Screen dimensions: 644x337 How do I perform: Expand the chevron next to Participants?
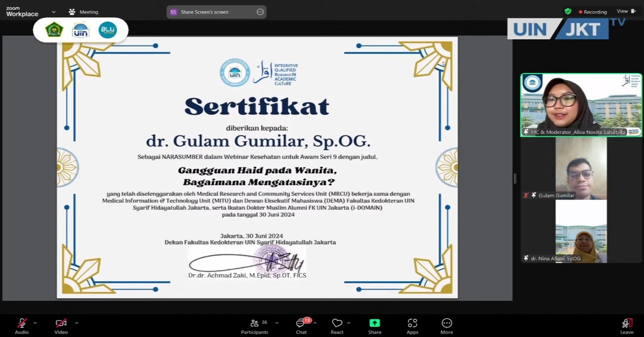point(277,323)
